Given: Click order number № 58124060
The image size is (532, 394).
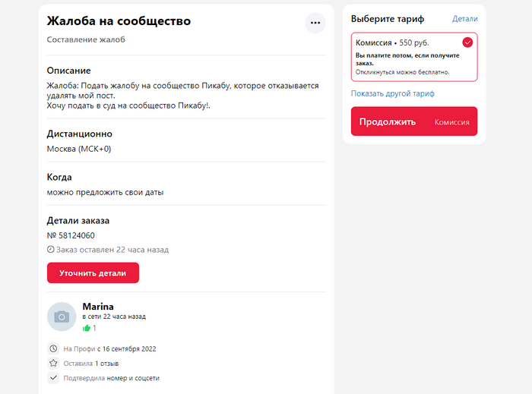Looking at the screenshot, I should [x=71, y=235].
